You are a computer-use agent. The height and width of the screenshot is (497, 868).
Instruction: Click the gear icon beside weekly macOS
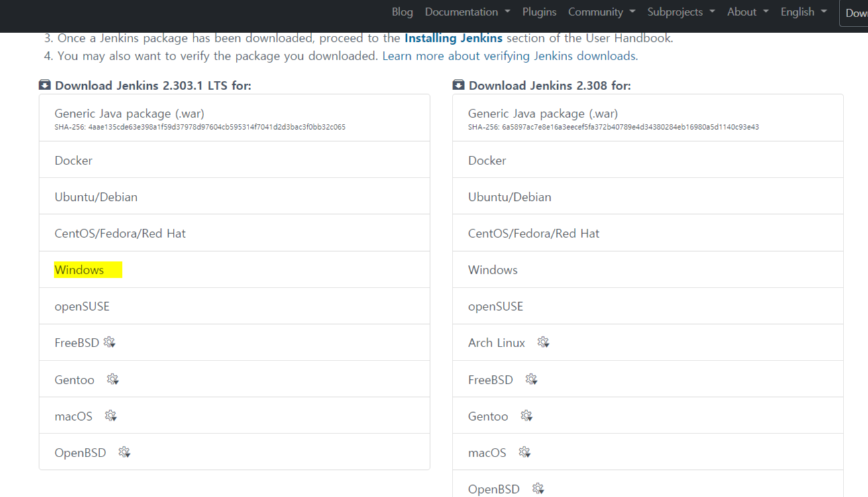click(524, 452)
